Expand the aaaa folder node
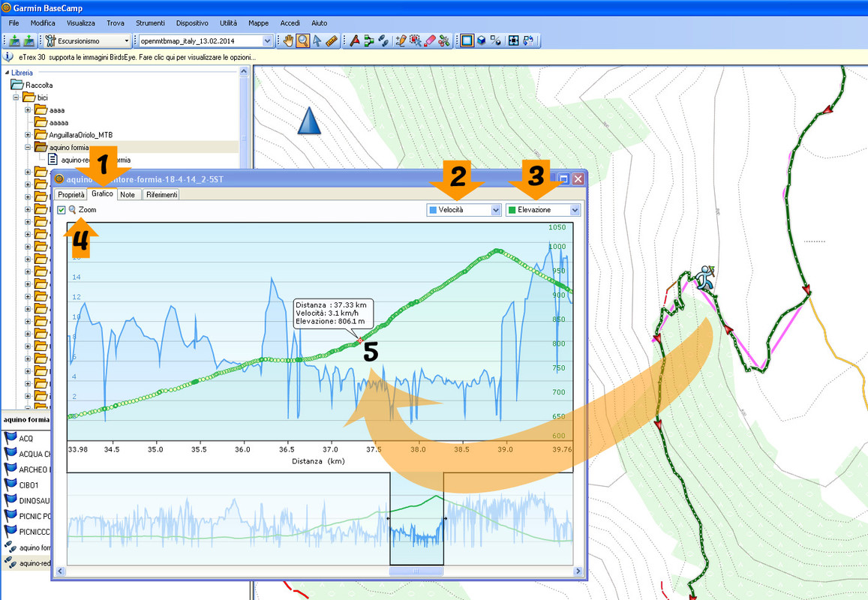 (28, 109)
